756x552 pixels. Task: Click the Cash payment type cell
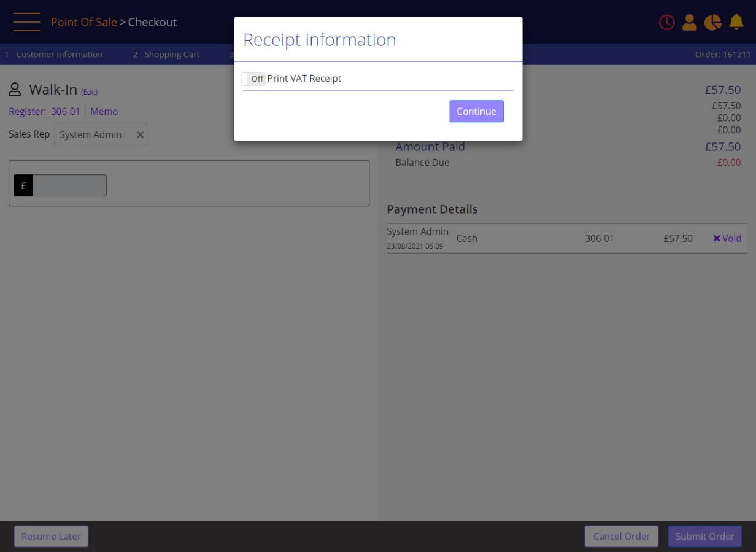point(467,238)
